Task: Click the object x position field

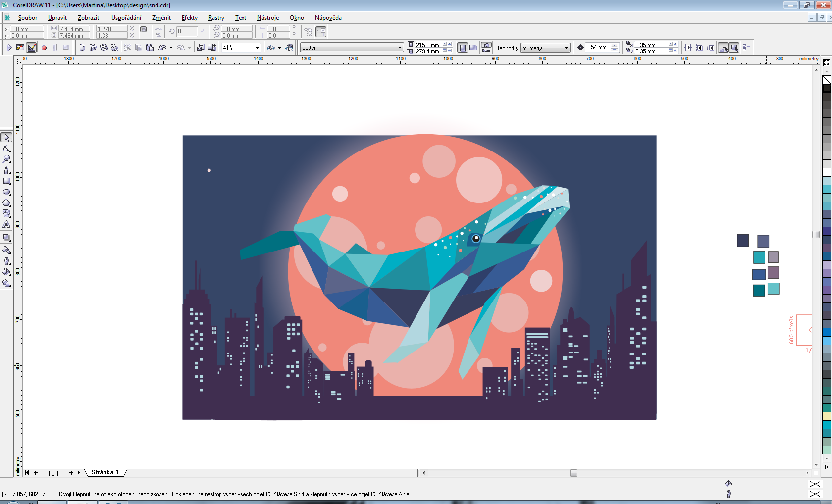Action: [26, 29]
